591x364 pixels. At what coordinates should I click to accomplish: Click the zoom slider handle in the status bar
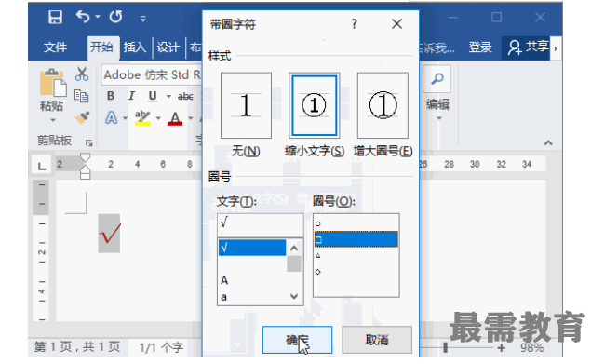[445, 347]
